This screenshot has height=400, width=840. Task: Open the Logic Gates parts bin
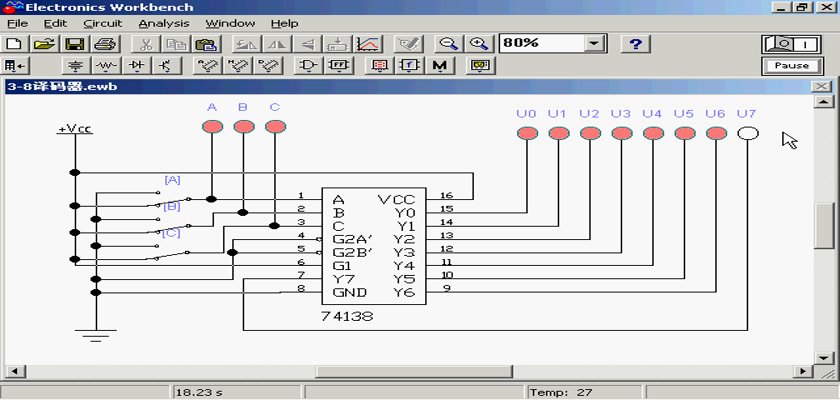pos(309,66)
